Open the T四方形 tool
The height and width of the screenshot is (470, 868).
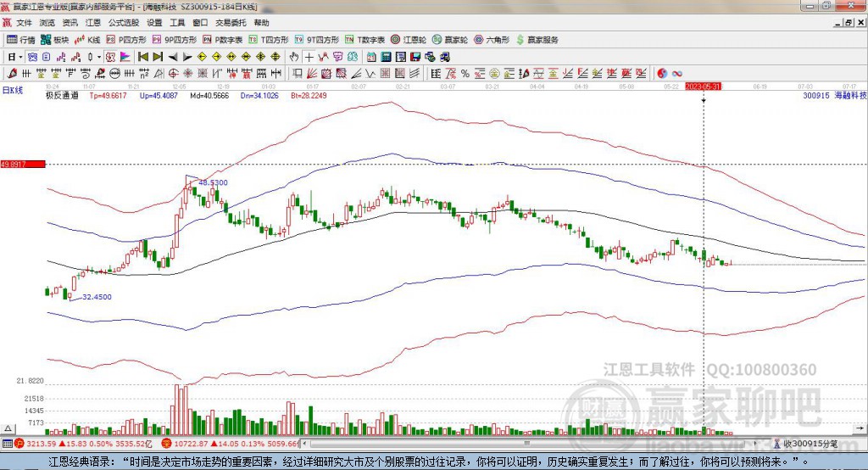(x=269, y=40)
